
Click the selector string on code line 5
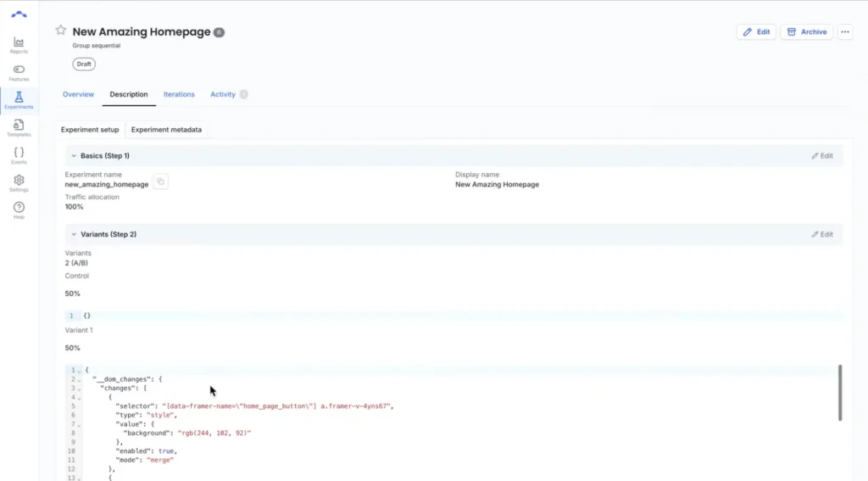point(277,406)
